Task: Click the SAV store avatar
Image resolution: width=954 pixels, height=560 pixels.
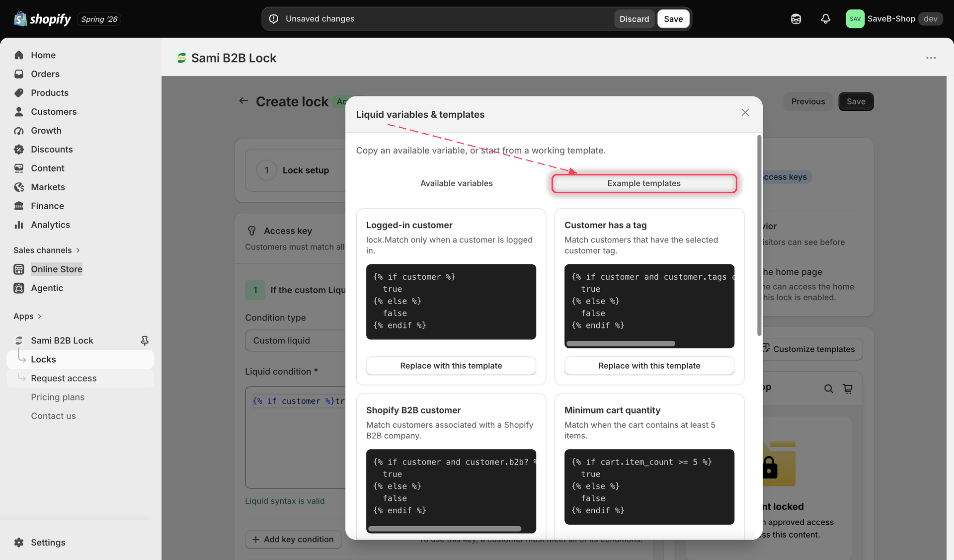Action: point(855,19)
